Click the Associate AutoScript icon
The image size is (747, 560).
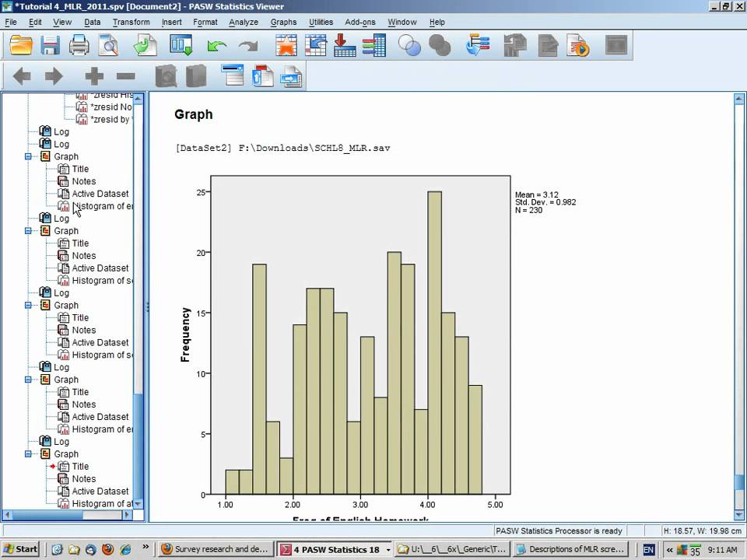click(514, 46)
